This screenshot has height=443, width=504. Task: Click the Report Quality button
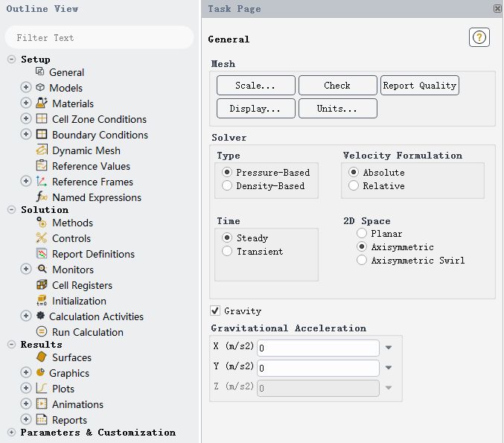[x=419, y=86]
